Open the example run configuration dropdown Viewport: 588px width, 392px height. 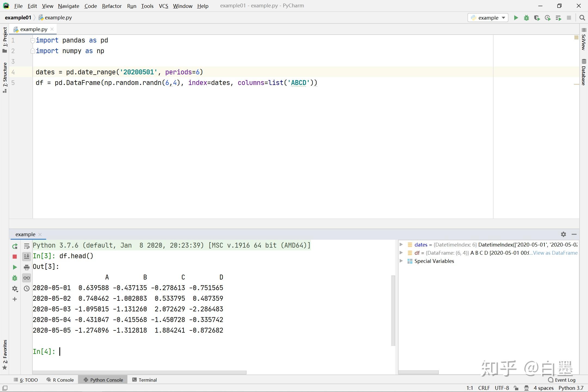pos(488,18)
